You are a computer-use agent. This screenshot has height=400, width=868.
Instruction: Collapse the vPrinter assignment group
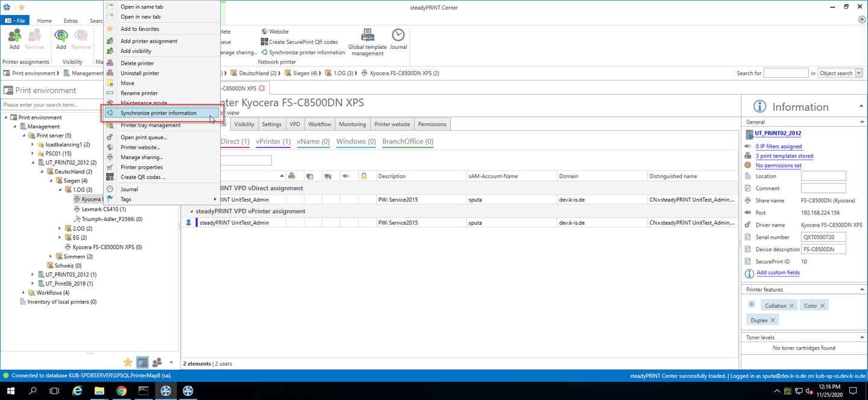point(190,211)
